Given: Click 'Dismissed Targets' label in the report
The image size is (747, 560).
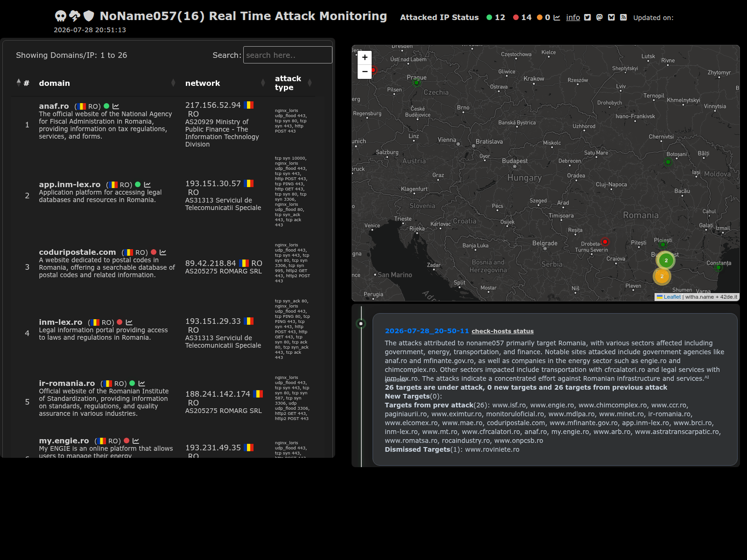Looking at the screenshot, I should click(417, 449).
